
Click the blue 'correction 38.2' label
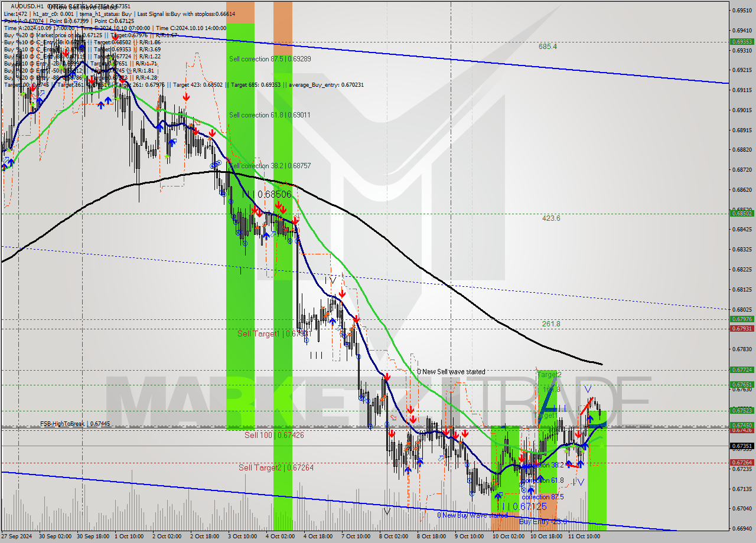click(x=542, y=465)
